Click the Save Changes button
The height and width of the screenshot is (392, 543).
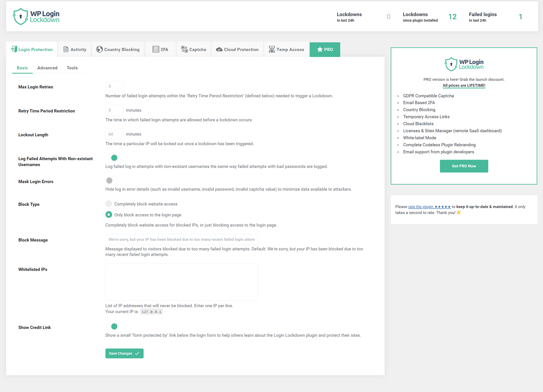124,353
